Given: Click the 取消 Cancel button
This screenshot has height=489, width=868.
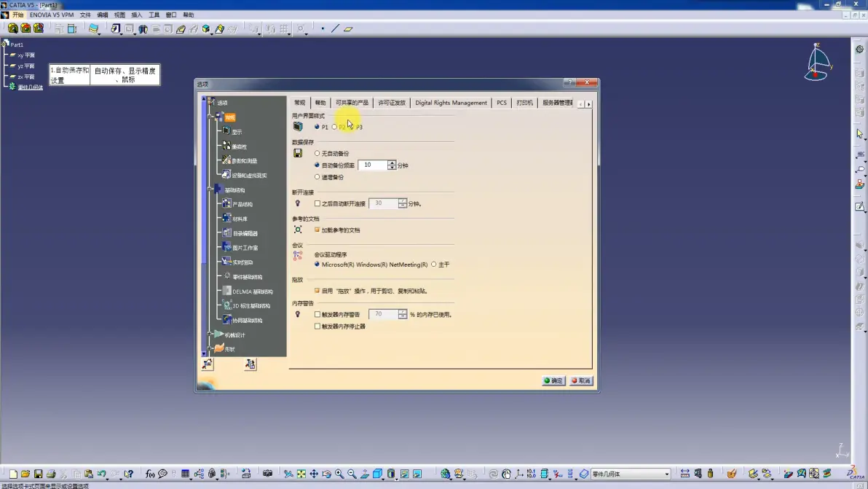Looking at the screenshot, I should pyautogui.click(x=581, y=381).
